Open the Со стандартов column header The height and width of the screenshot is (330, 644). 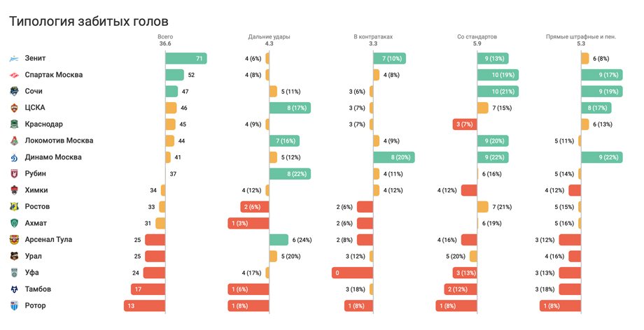477,36
